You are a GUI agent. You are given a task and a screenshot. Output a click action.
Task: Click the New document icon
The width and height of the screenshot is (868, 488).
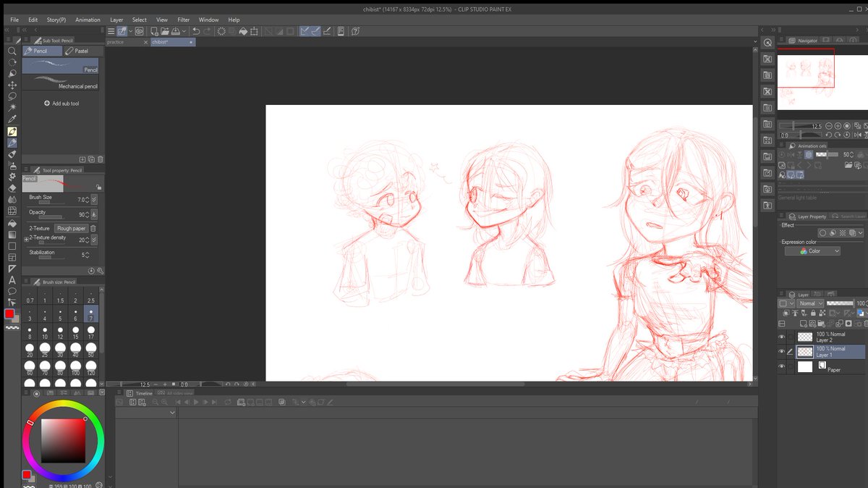point(154,31)
